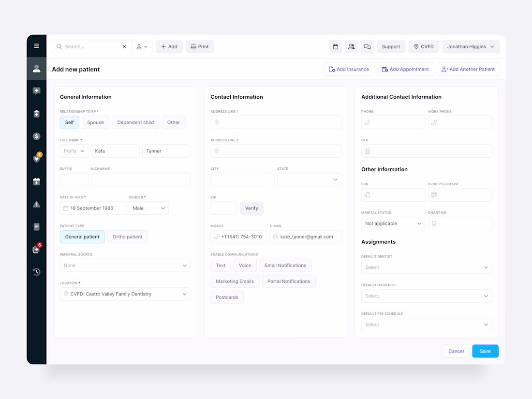Open the warning triangle sidebar icon
532x399 pixels.
coord(36,204)
